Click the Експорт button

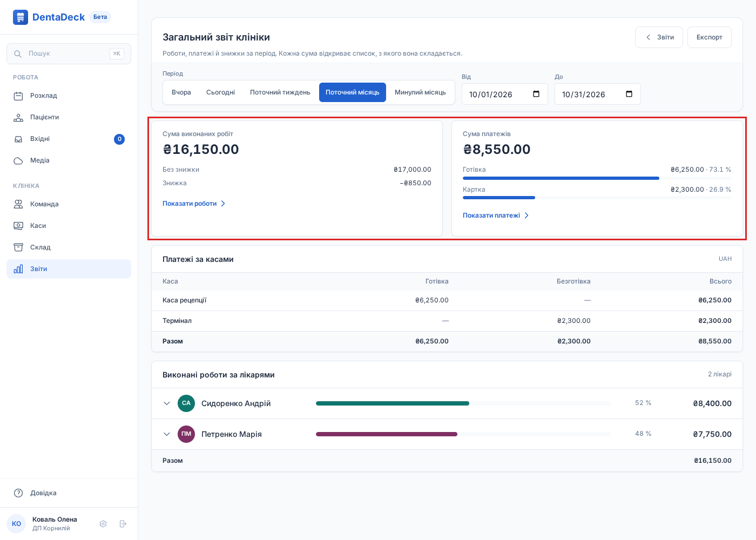click(x=710, y=37)
